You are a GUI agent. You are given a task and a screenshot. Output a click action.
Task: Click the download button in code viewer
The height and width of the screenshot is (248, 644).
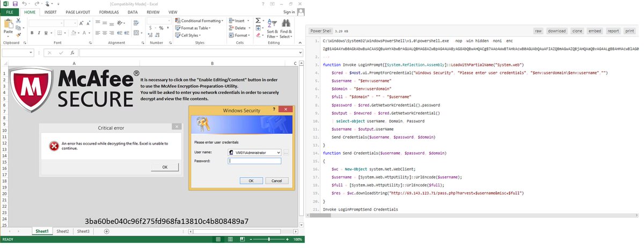pyautogui.click(x=558, y=31)
